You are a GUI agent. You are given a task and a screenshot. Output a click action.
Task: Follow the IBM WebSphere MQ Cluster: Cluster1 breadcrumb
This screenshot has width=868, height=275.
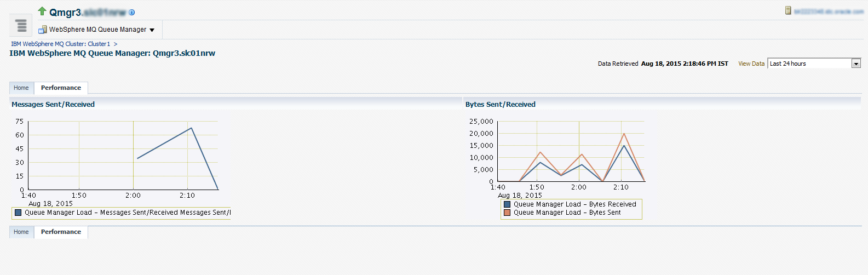pyautogui.click(x=61, y=44)
